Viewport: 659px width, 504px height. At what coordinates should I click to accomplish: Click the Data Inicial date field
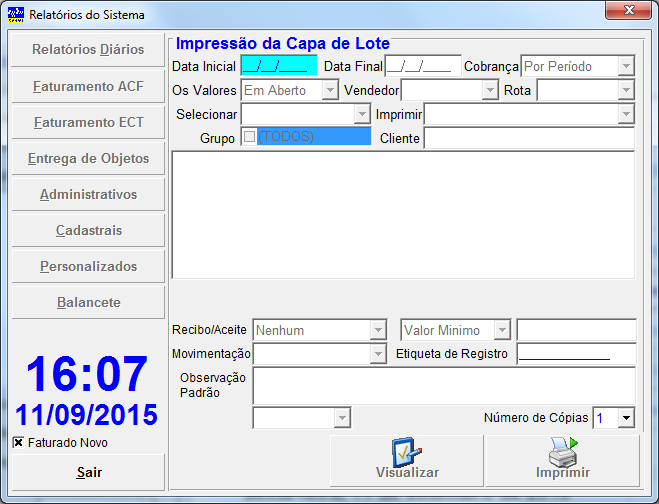tap(278, 66)
